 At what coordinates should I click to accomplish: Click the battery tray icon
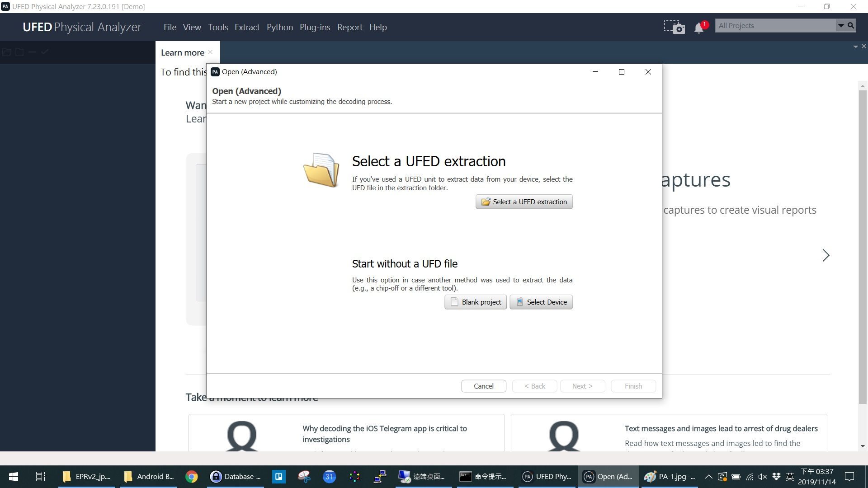coord(736,477)
